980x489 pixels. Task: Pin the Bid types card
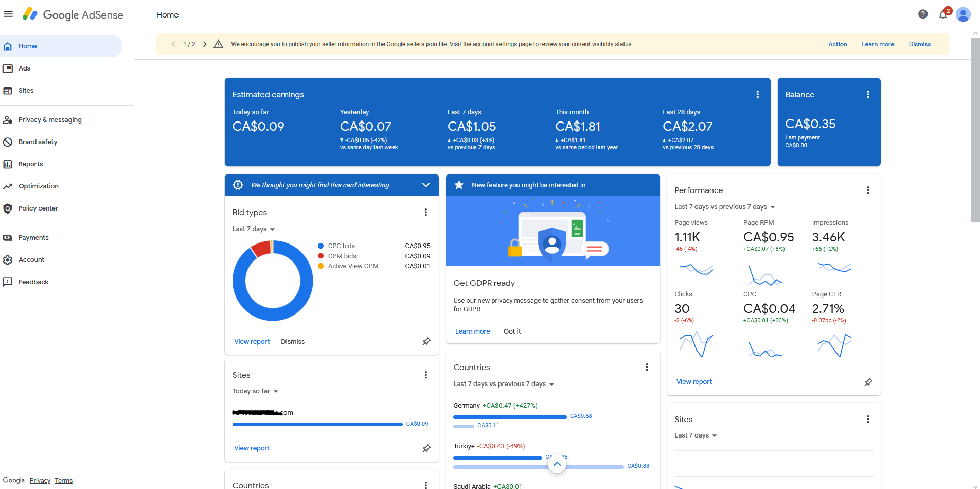[426, 341]
